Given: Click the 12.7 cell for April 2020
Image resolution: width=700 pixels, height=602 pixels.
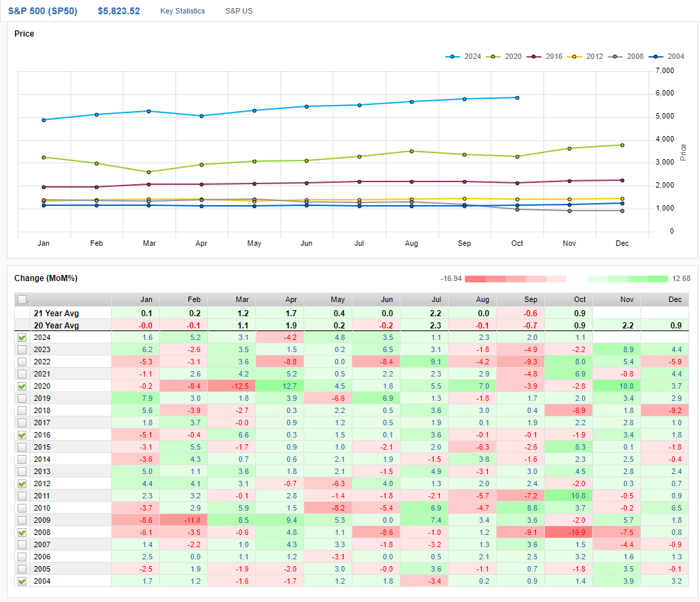Looking at the screenshot, I should tap(280, 386).
